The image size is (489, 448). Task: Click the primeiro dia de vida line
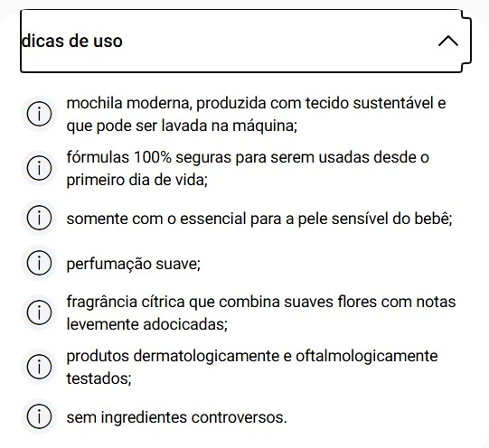(136, 180)
